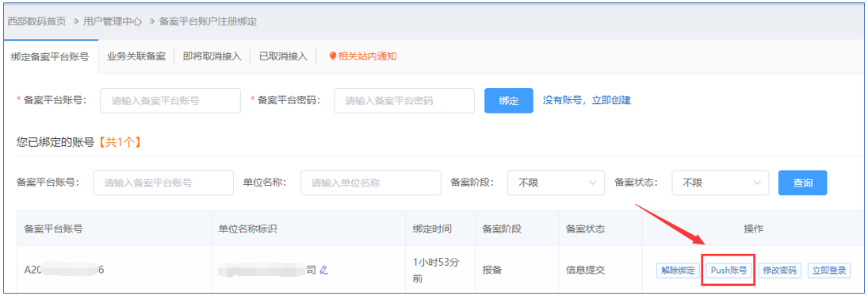Open the 备案阶段 dropdown
868x296 pixels.
point(556,183)
